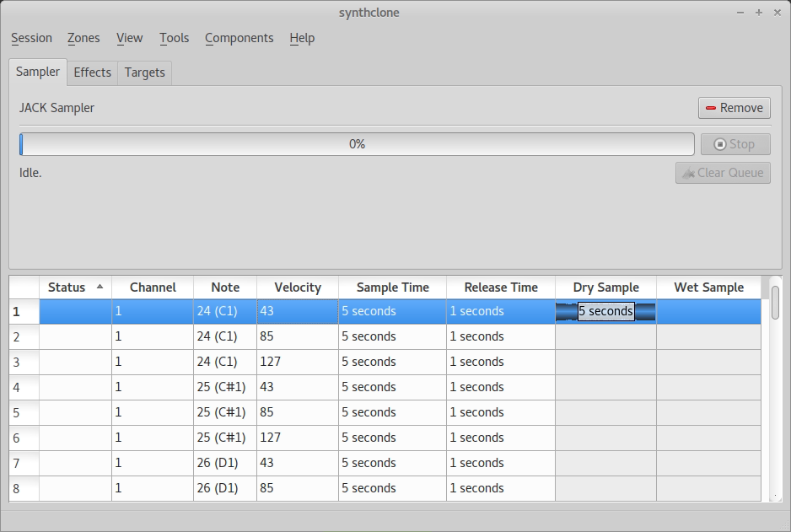Open the Components menu
Screen dimensions: 791x532
[x=239, y=38]
